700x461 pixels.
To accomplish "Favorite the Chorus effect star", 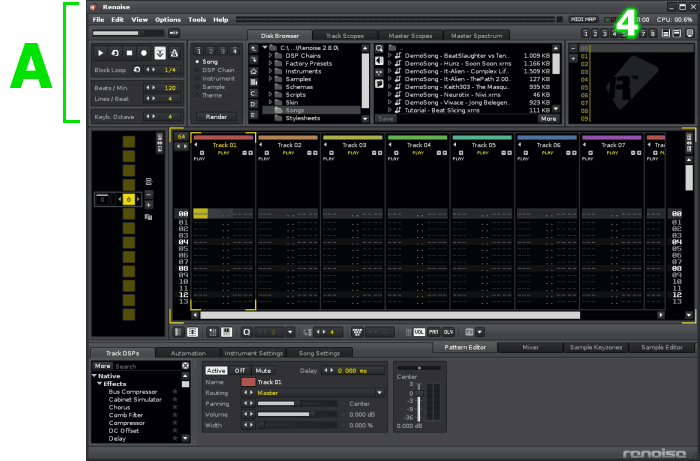I will [175, 407].
